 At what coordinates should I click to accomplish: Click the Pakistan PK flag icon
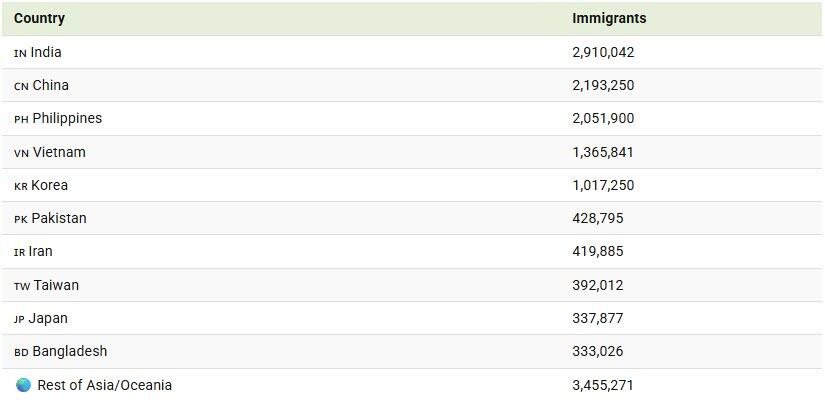tap(21, 219)
